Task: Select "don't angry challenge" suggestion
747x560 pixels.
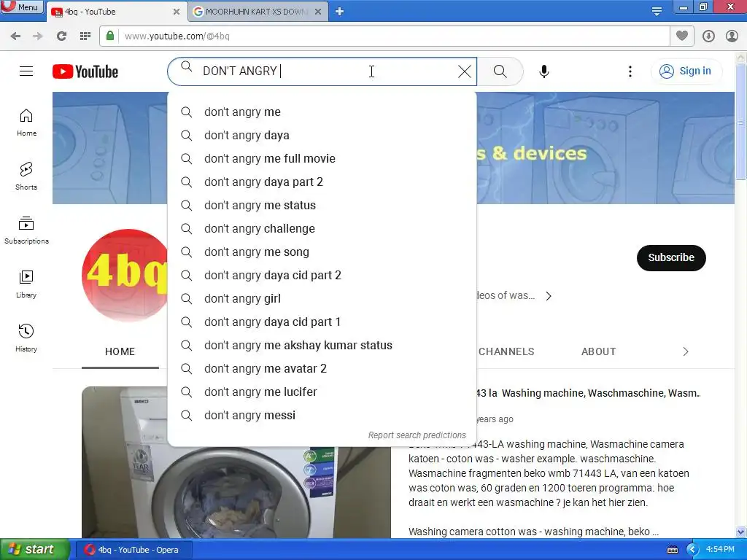Action: 322,228
